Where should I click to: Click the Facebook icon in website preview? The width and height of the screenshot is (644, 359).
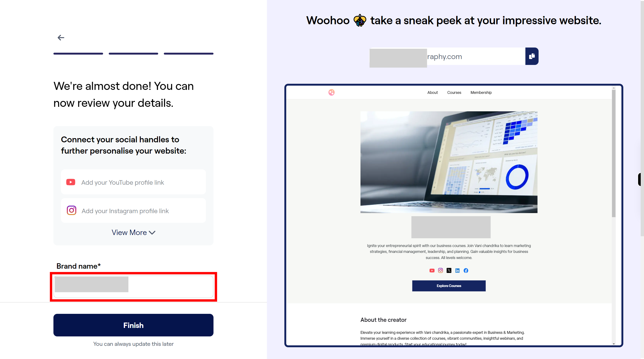pos(466,270)
